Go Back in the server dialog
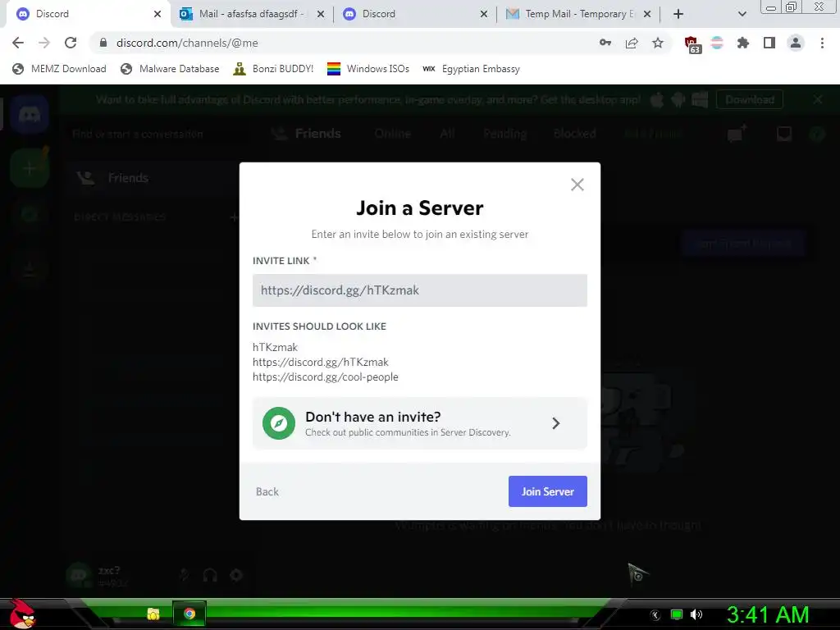840x630 pixels. click(x=267, y=492)
